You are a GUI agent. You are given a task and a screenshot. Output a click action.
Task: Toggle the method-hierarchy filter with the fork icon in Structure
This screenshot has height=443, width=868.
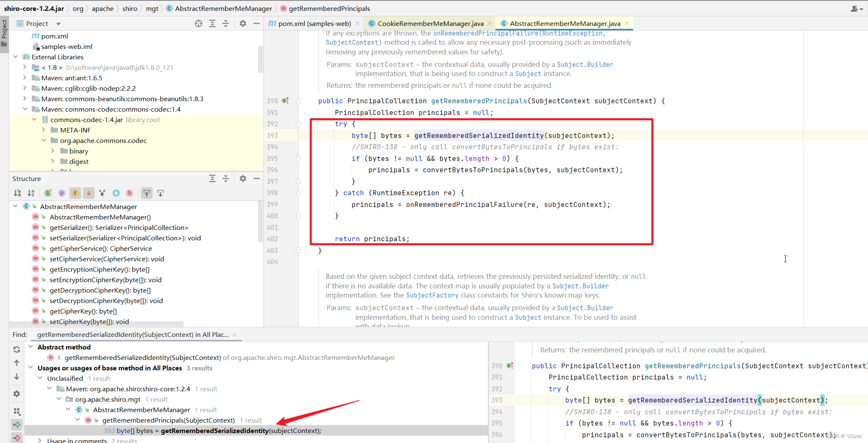pos(102,193)
